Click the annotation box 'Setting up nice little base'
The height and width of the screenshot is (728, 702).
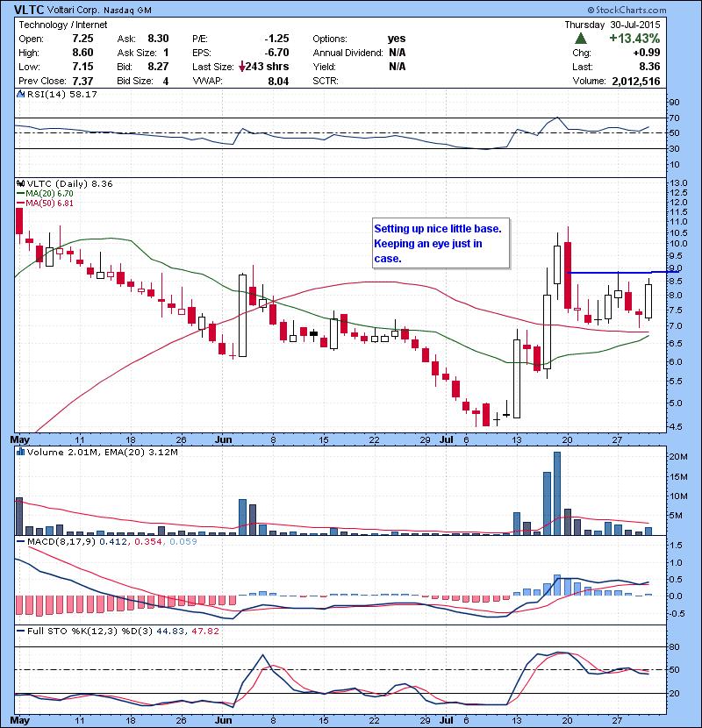[x=441, y=243]
